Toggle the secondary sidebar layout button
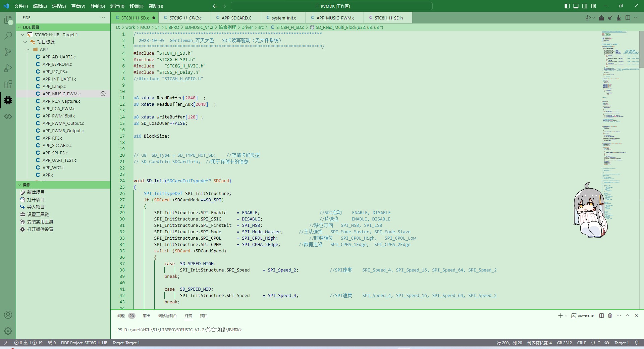 pos(585,6)
